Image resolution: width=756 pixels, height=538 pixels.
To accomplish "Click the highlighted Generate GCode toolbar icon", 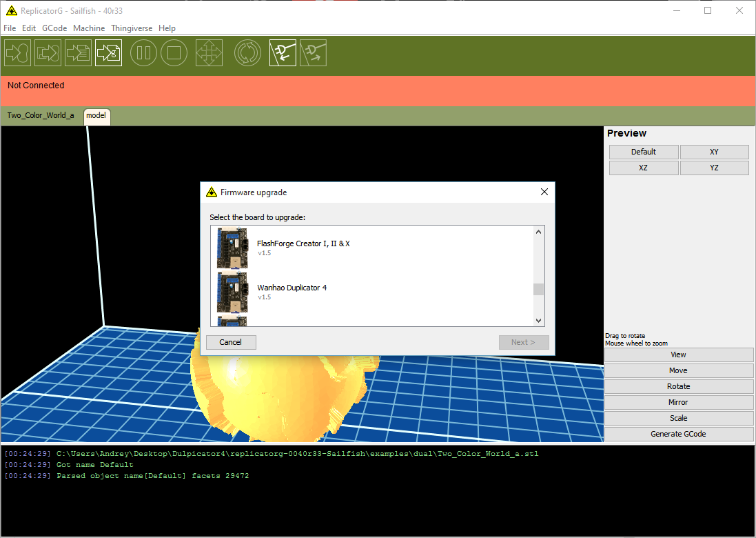I will pos(108,52).
